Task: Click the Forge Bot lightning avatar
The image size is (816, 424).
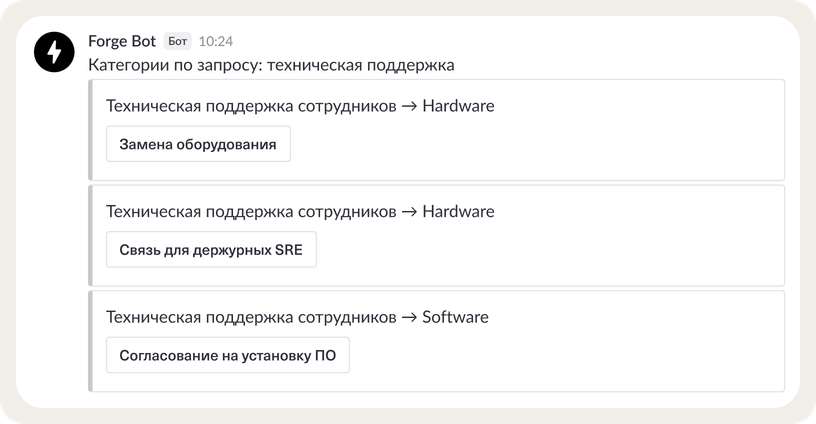Action: pos(54,53)
